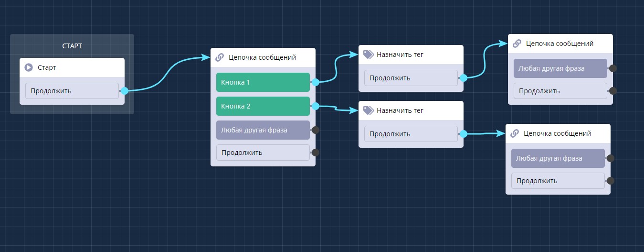Click Продолжить in the lower Назначить тег node
Screen dimensions: 644x252
411,134
